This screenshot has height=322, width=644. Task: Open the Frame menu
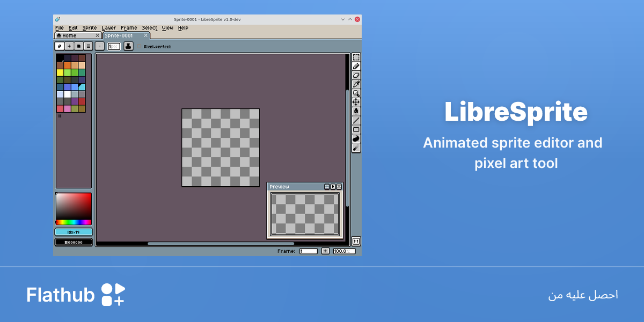pyautogui.click(x=129, y=28)
